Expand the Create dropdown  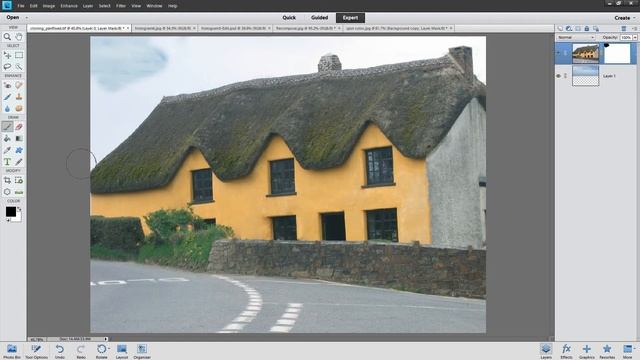click(624, 18)
